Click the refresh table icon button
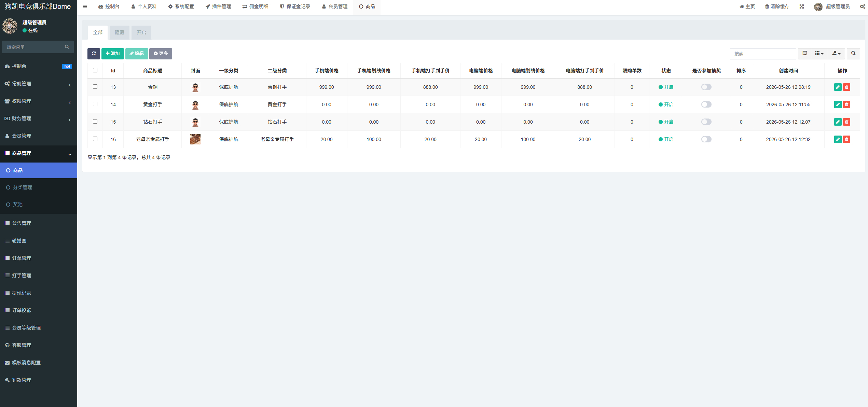Image resolution: width=868 pixels, height=407 pixels. pos(94,54)
